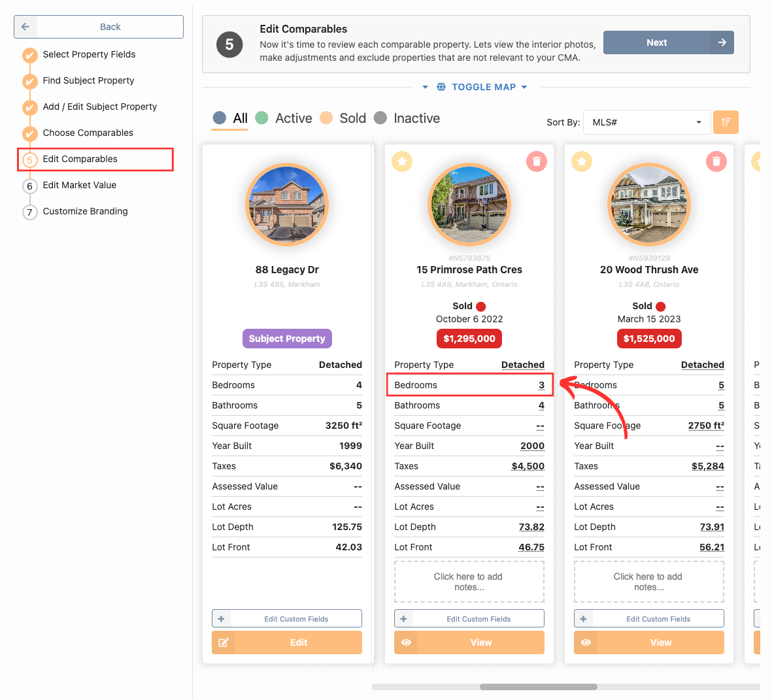Screen dimensions: 772x700
Task: Filter comparables by Inactive
Action: coord(407,118)
